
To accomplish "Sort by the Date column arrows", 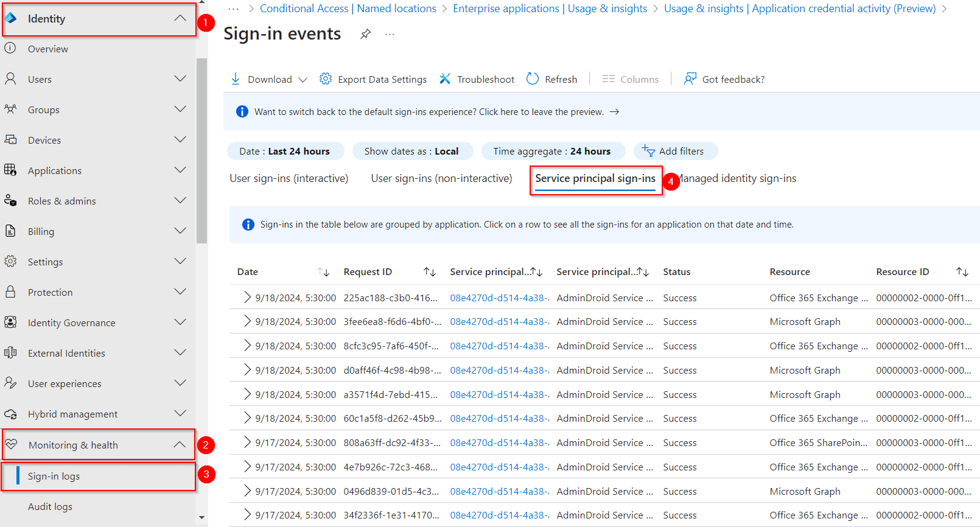I will [x=323, y=272].
